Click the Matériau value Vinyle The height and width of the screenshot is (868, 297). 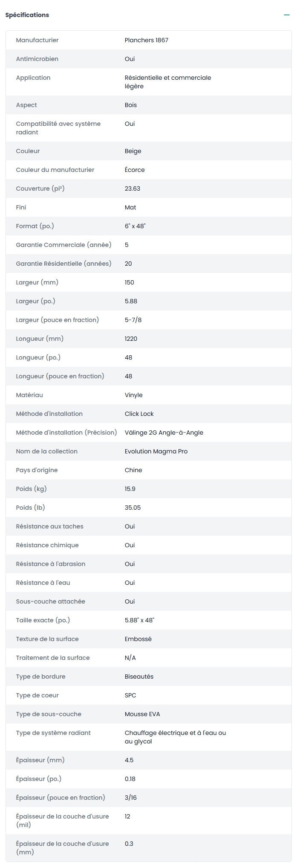133,395
